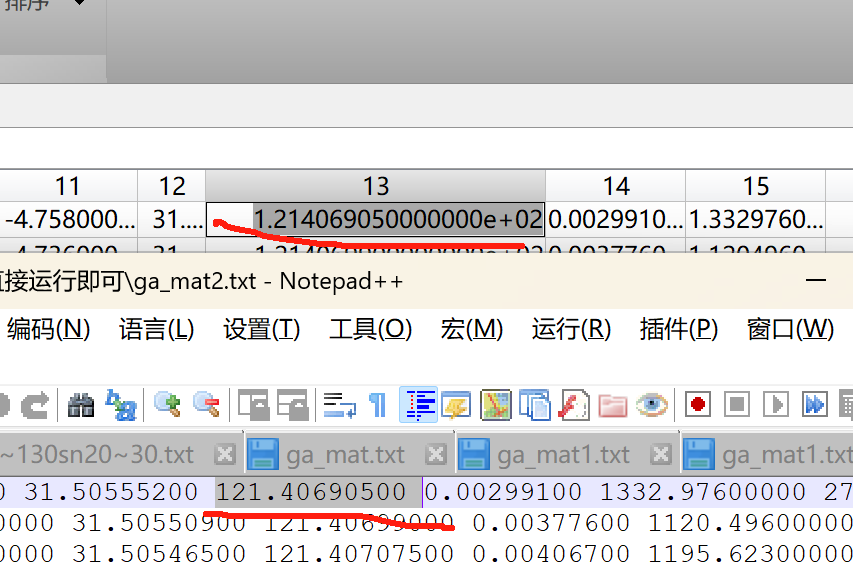Screen dimensions: 853x573
Task: Open the Function List panel icon
Action: tap(574, 405)
